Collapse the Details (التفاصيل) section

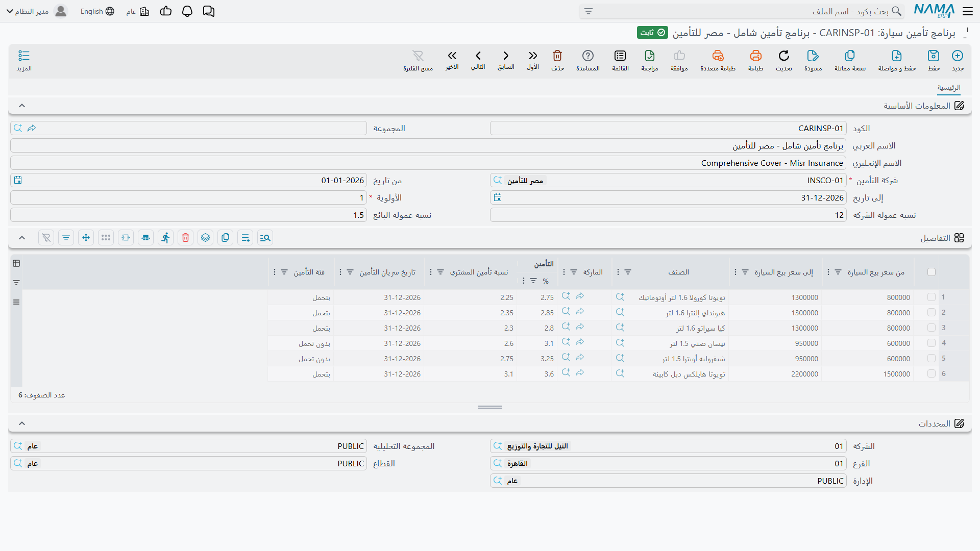coord(22,238)
